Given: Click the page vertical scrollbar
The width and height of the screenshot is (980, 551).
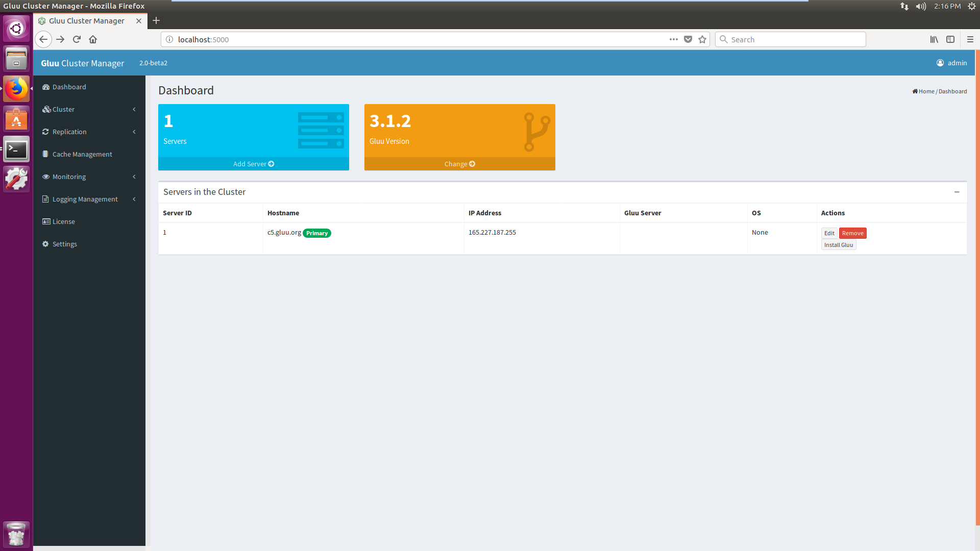Looking at the screenshot, I should coord(977,288).
